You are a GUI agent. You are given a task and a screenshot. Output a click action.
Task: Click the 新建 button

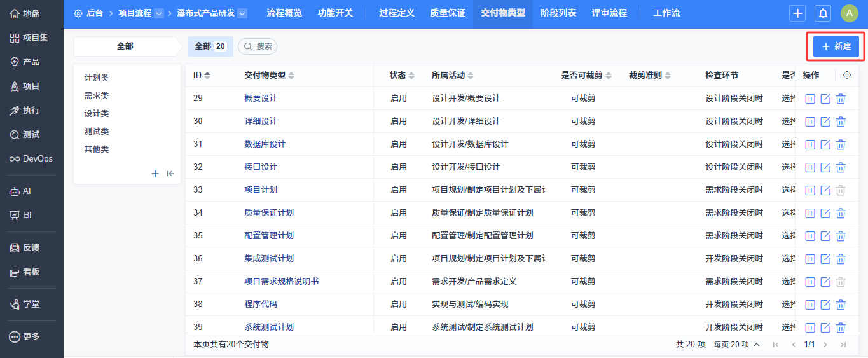[x=836, y=46]
